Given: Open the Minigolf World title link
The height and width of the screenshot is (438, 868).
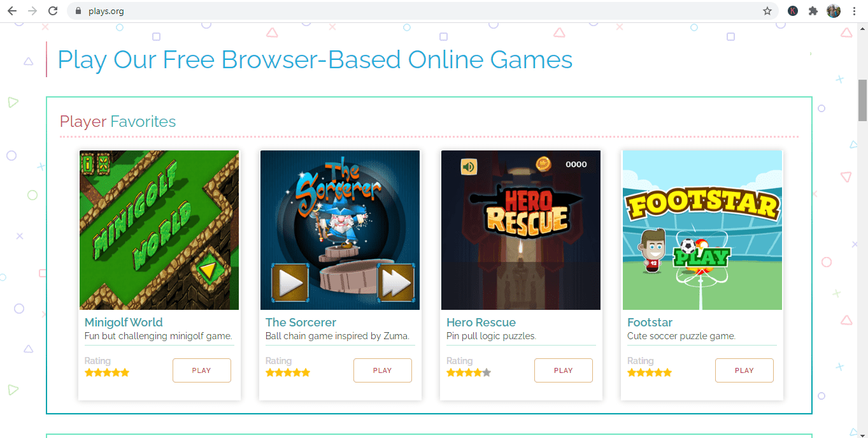Looking at the screenshot, I should click(124, 323).
